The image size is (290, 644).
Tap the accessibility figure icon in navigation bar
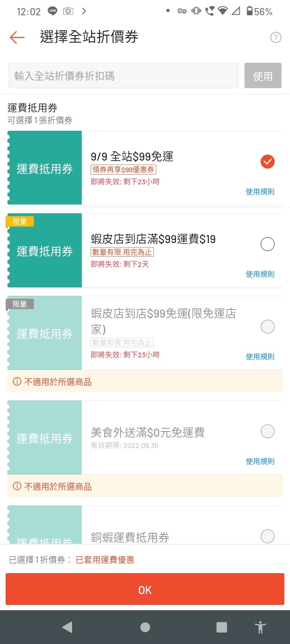coord(261,627)
